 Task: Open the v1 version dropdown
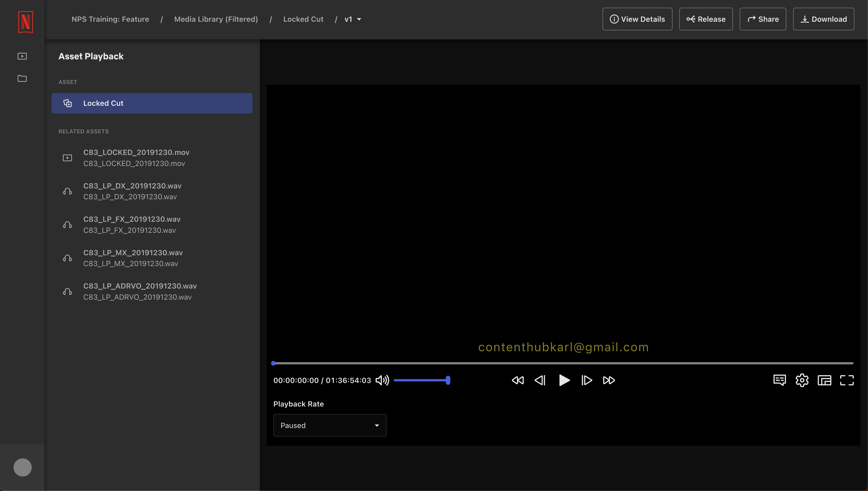353,19
